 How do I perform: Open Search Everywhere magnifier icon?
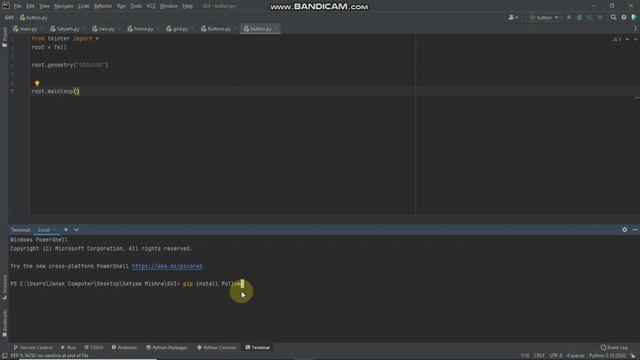613,18
